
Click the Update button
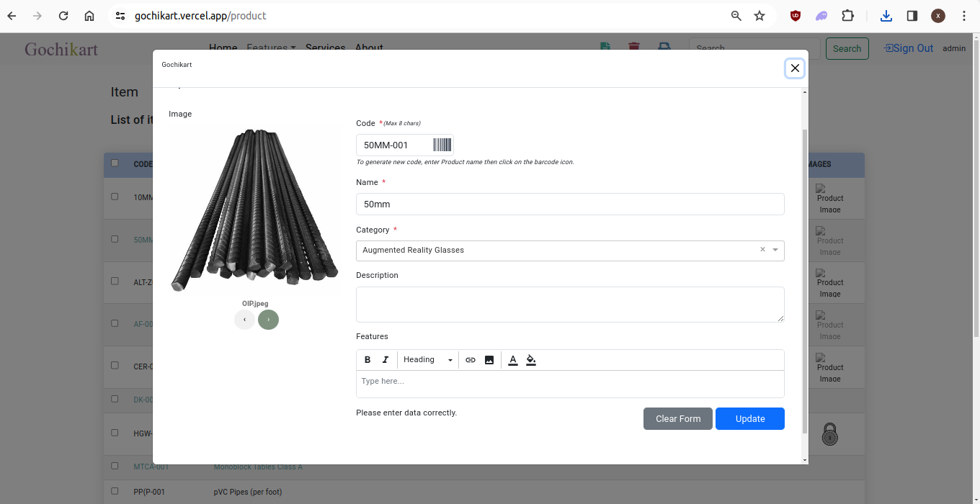[749, 419]
